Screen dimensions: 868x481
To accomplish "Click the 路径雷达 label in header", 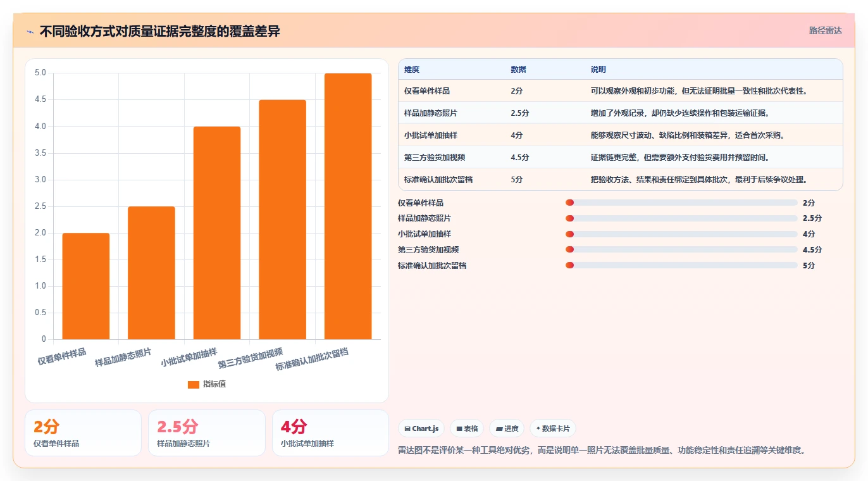I will coord(825,30).
